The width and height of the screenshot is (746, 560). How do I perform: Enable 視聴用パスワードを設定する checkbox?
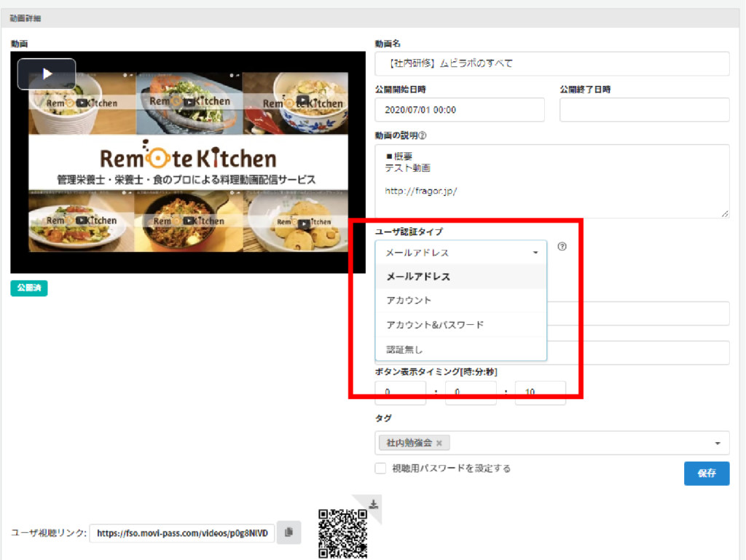[380, 468]
